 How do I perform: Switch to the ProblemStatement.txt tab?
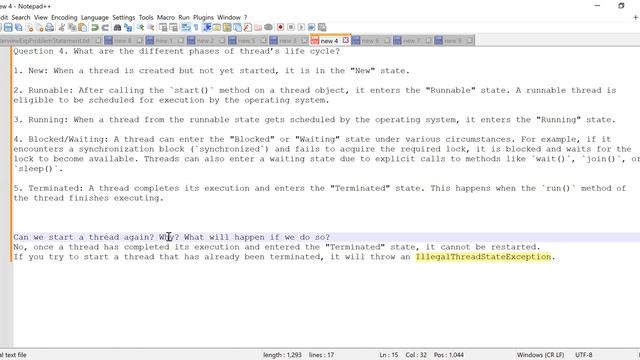coord(51,40)
